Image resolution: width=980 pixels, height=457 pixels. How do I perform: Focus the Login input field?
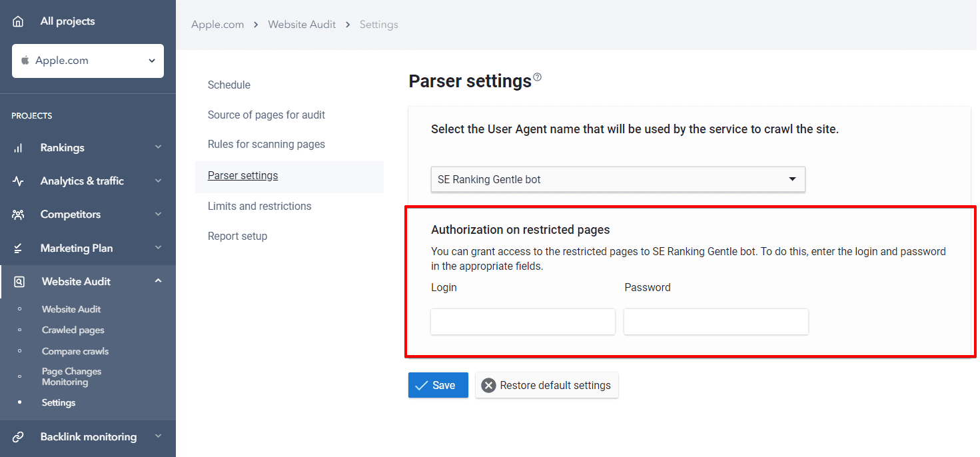(523, 322)
